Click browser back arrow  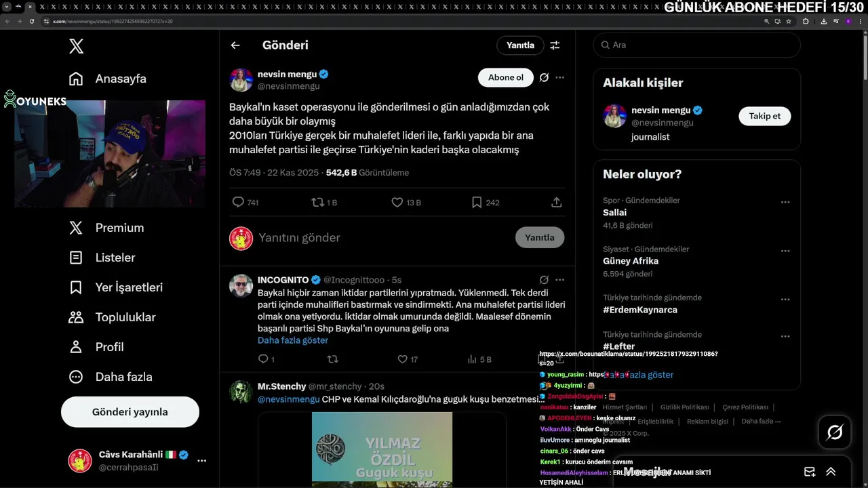(7, 21)
